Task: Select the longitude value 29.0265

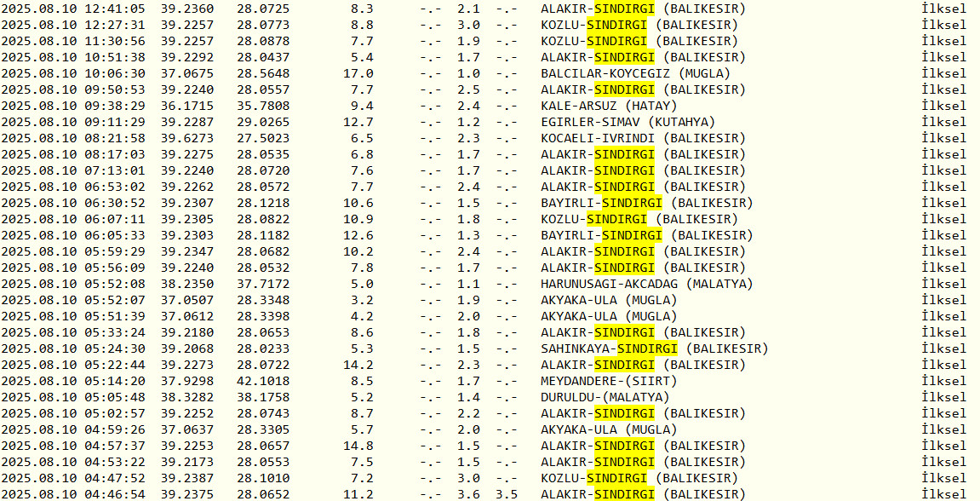Action: tap(263, 123)
